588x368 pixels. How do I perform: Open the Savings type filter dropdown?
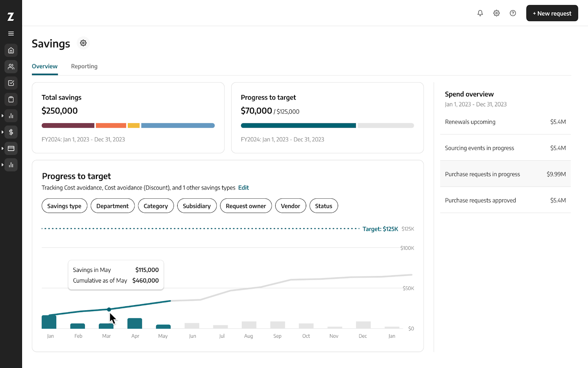tap(64, 206)
